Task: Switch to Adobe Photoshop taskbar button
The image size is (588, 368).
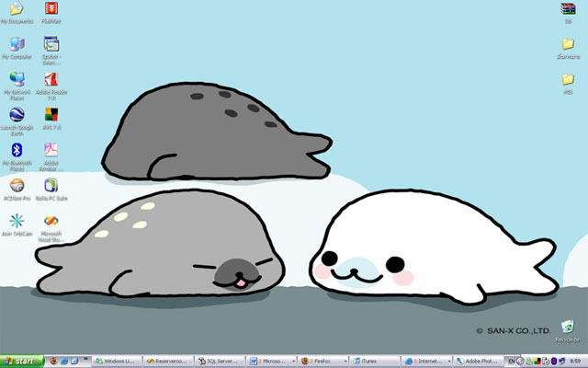Action: [x=479, y=362]
